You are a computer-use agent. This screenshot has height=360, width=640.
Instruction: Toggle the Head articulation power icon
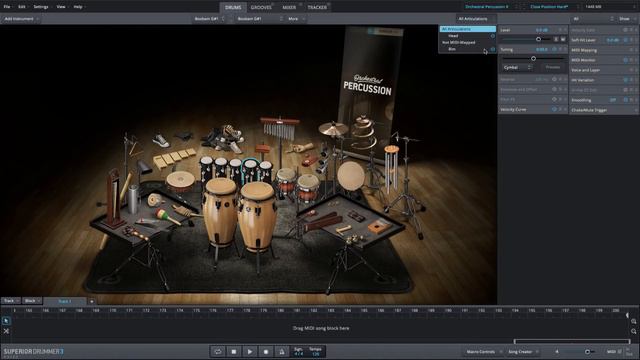[493, 36]
